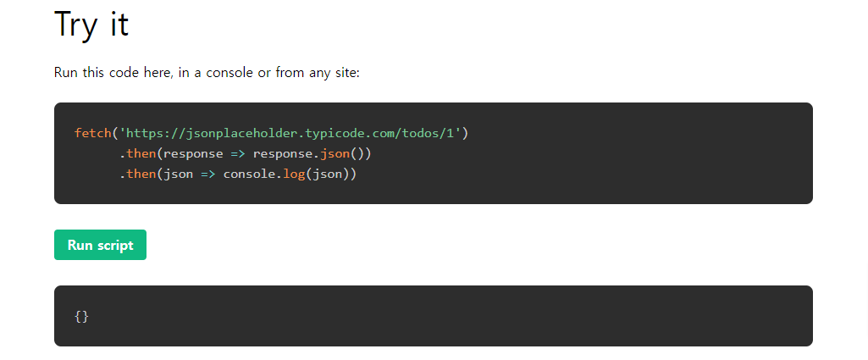868x360 pixels.
Task: Click "console" in the instruction sentence
Action: pyautogui.click(x=229, y=72)
